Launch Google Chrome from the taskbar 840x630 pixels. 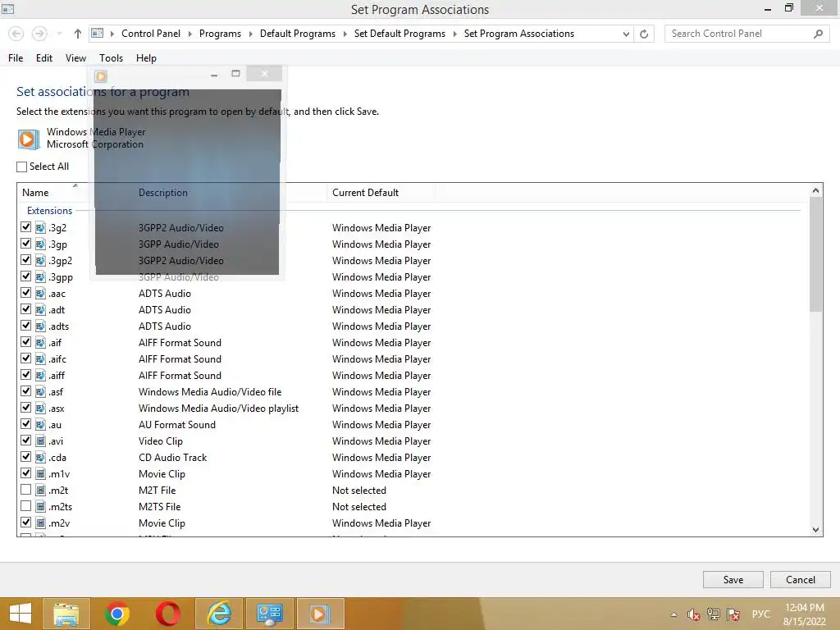[117, 614]
